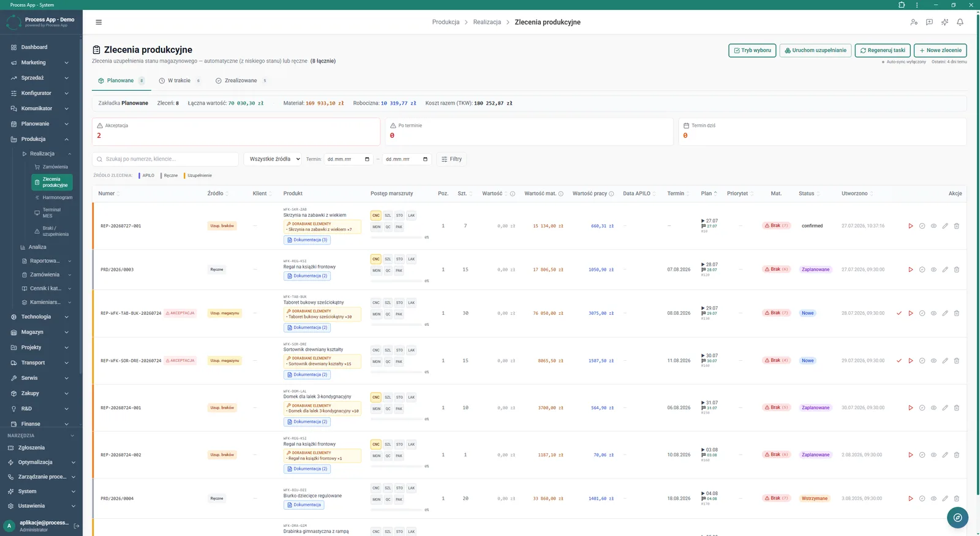Expand the Optymalizacja sidebar item
Image resolution: width=980 pixels, height=536 pixels.
(41, 462)
